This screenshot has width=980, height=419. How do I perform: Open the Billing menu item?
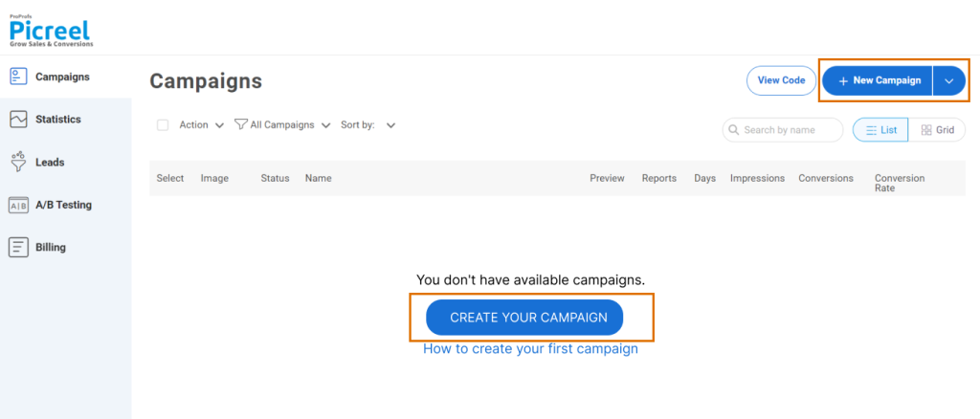pos(50,247)
